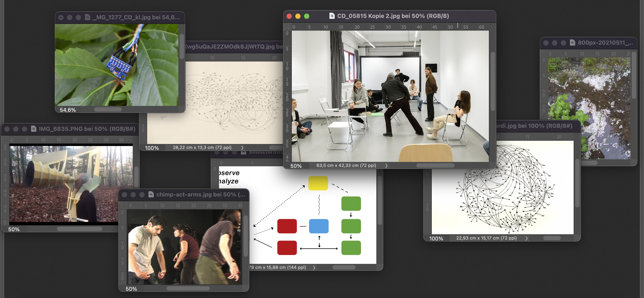Click the horizontal scrollbar in chimp-act-arms window
The image size is (644, 298).
click(188, 288)
